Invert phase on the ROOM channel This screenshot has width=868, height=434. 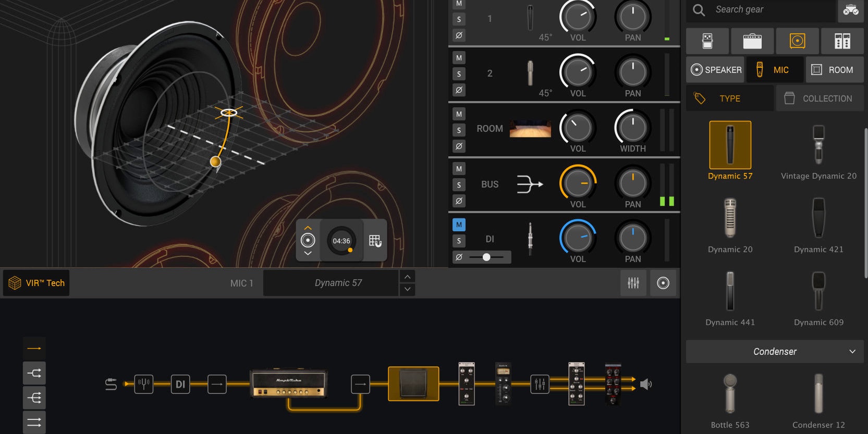[459, 146]
